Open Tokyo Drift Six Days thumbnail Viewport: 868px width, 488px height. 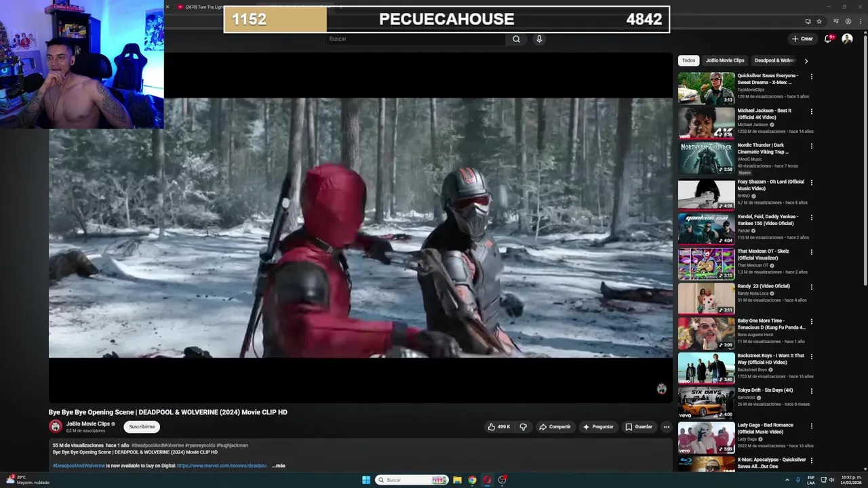(707, 403)
